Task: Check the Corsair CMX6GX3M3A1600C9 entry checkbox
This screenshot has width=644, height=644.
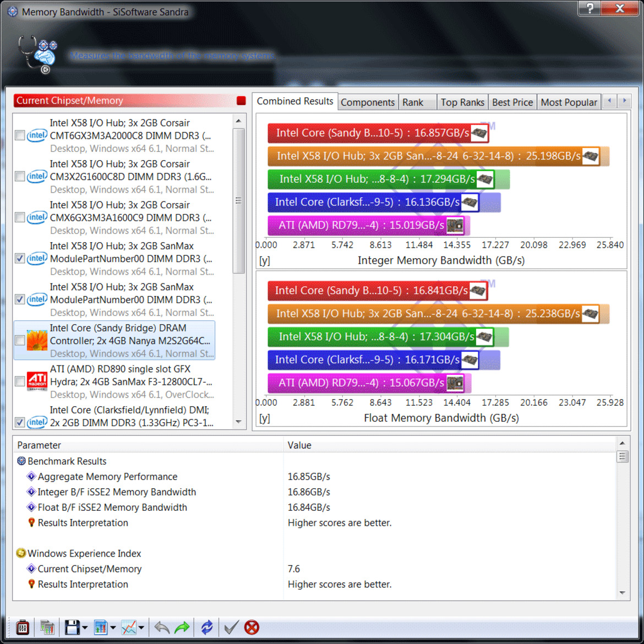Action: [19, 217]
